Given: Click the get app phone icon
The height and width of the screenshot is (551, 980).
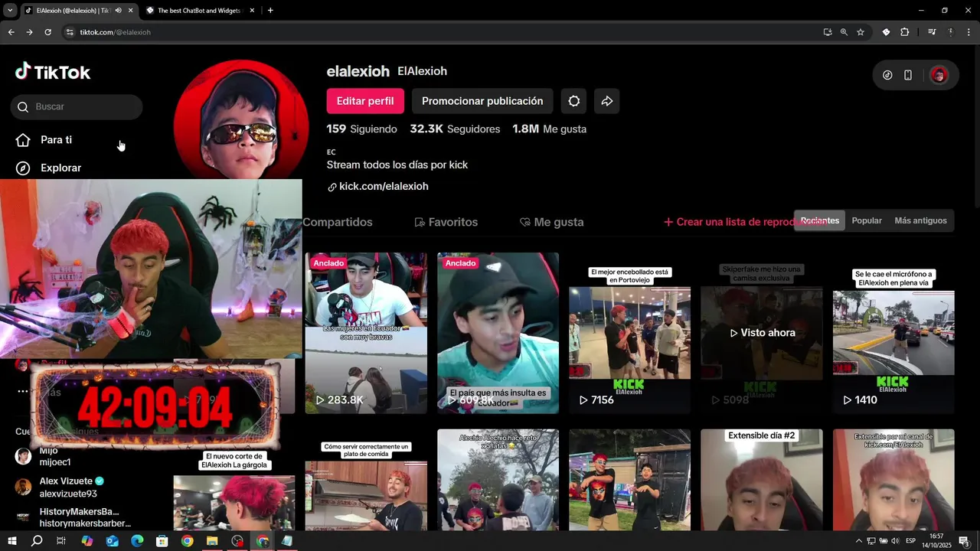Looking at the screenshot, I should tap(908, 75).
